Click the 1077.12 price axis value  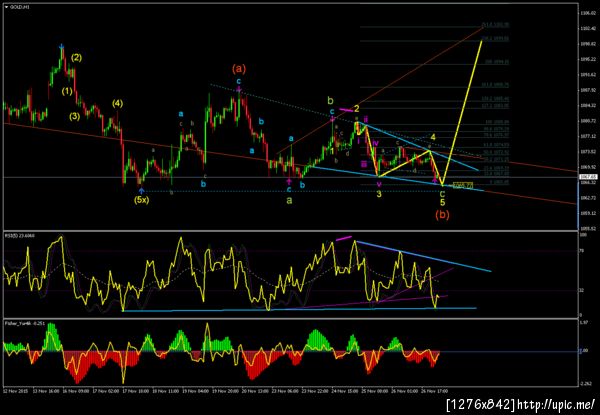coord(587,136)
